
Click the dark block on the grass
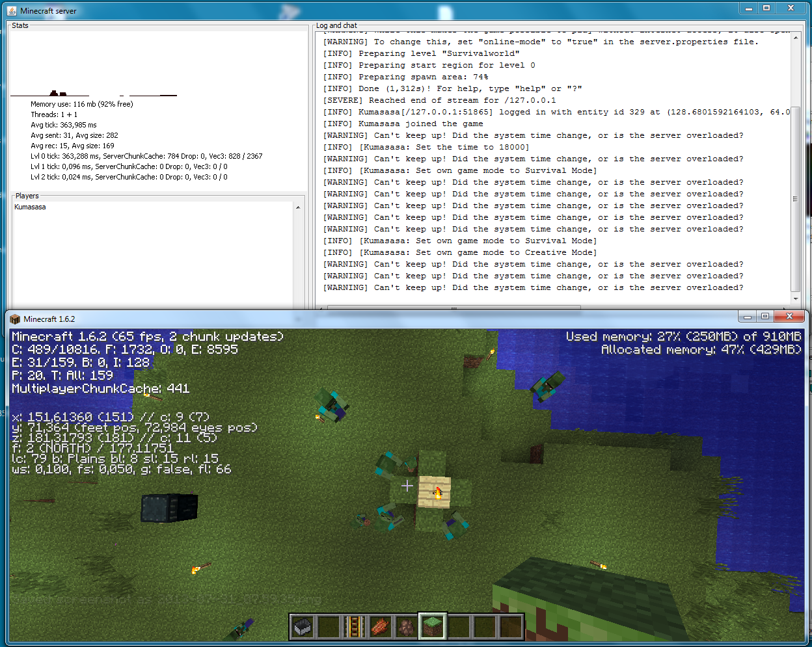point(169,508)
